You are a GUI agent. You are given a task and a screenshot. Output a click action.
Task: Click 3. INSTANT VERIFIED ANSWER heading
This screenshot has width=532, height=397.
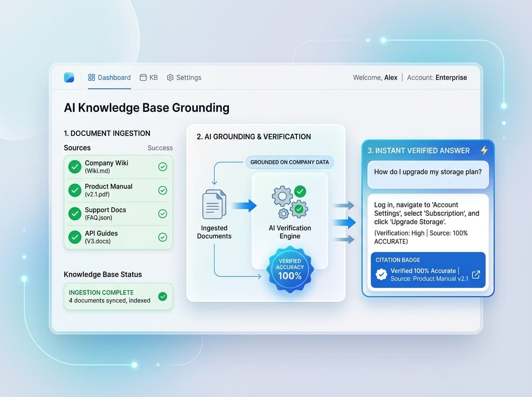[419, 151]
